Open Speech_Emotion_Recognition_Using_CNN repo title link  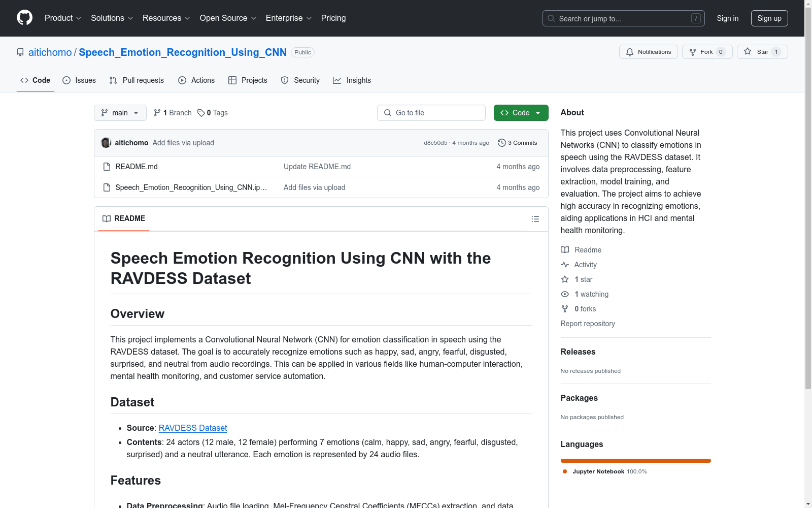point(183,52)
